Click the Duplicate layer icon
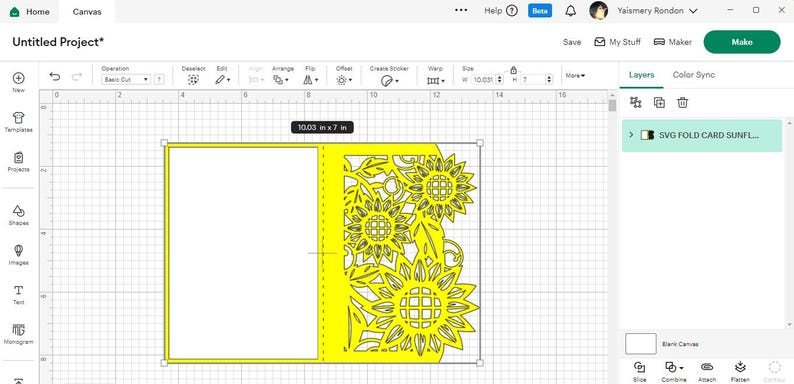The width and height of the screenshot is (794, 384). [x=659, y=102]
